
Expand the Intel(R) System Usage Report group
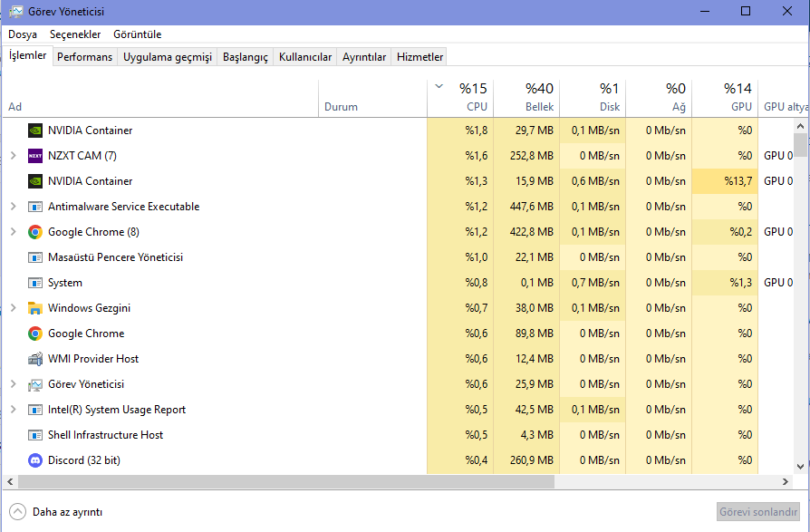click(x=14, y=409)
